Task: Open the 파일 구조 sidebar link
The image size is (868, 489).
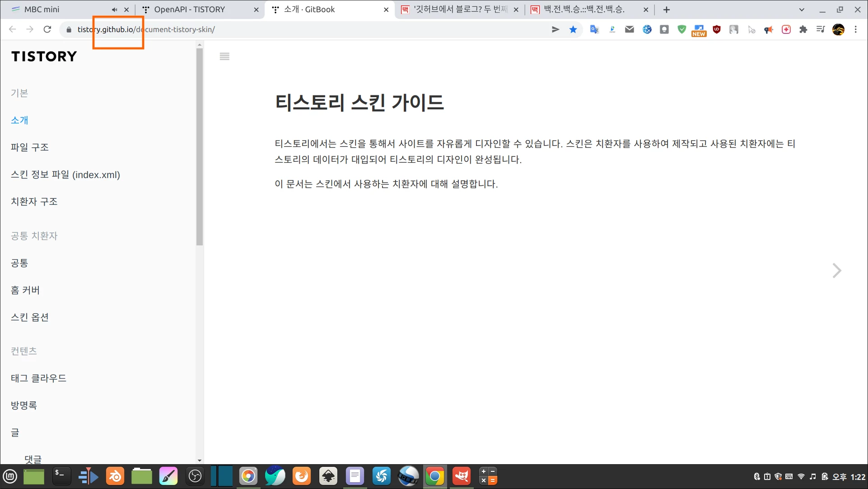Action: (30, 147)
